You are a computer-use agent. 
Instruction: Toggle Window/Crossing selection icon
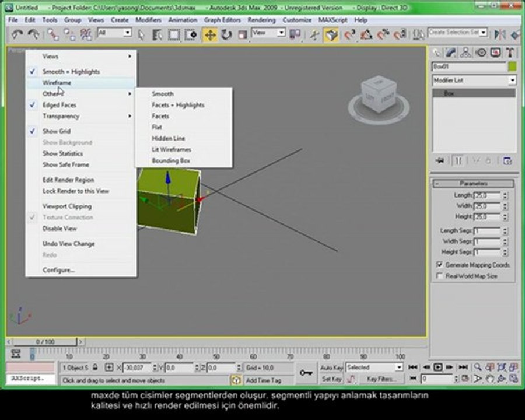[191, 34]
